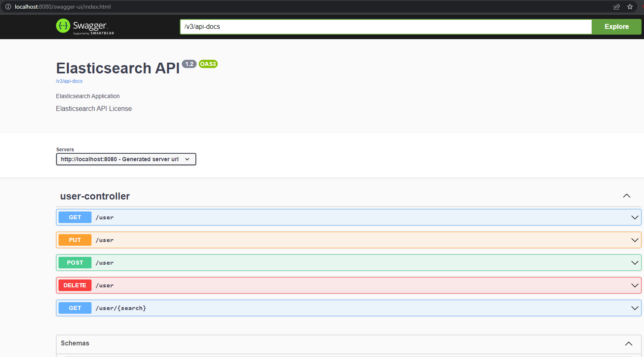Open the Servers selection dropdown
Viewport: 644px width, 357px height.
click(x=126, y=159)
